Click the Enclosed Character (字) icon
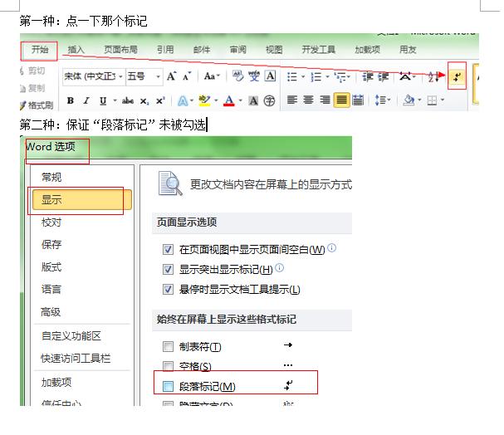This screenshot has width=504, height=435. coord(269,101)
